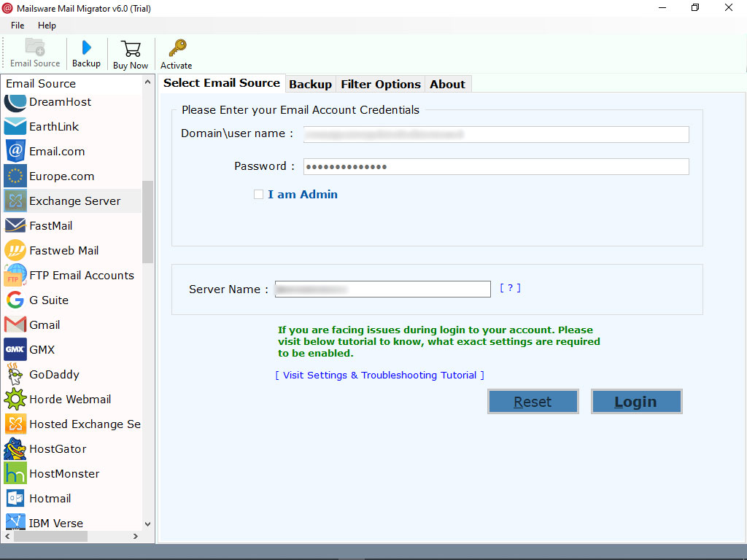Select the Hosted Exchange Server icon
747x560 pixels.
(15, 424)
